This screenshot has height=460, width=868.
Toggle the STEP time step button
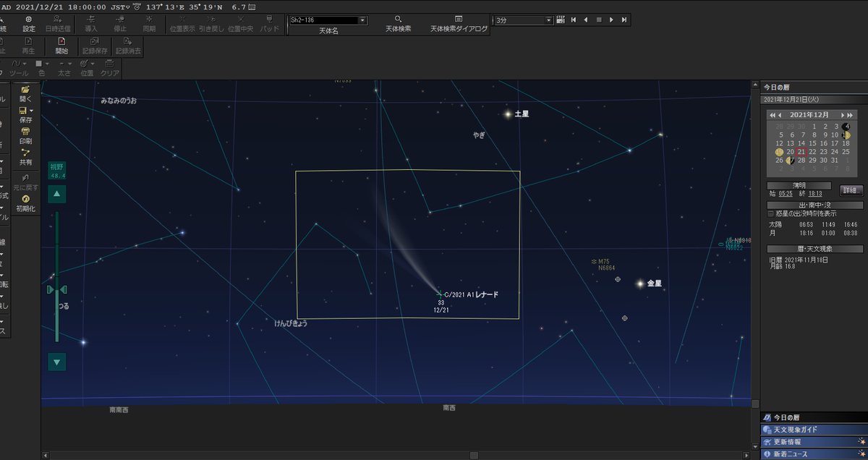click(x=560, y=20)
